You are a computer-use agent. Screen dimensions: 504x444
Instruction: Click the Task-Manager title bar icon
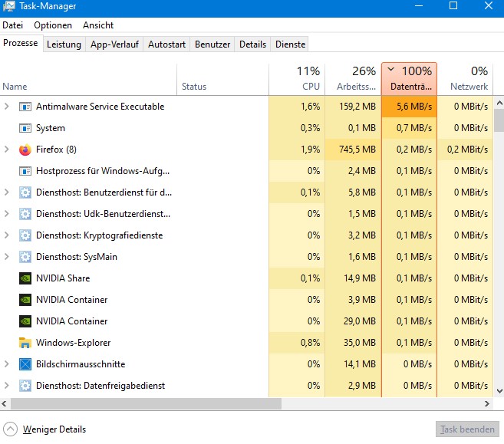pos(8,6)
